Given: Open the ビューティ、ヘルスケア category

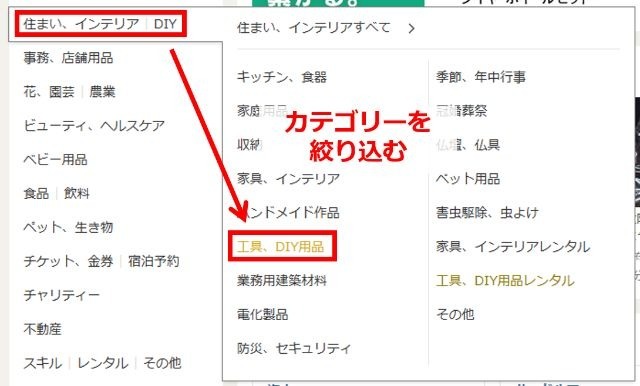Looking at the screenshot, I should 94,126.
